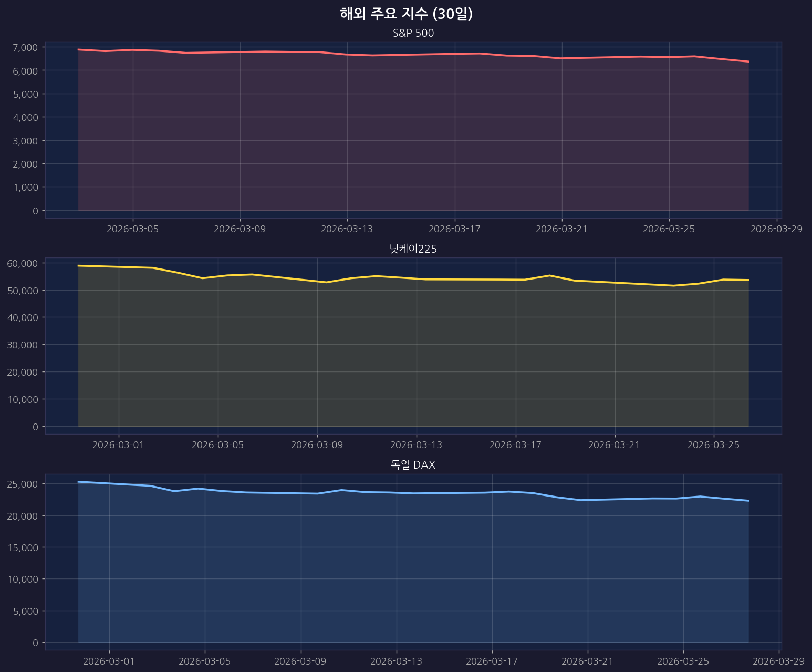Select the 7,000 y-axis label on S&P 500 chart
Screen dimensions: 812x672
click(25, 47)
